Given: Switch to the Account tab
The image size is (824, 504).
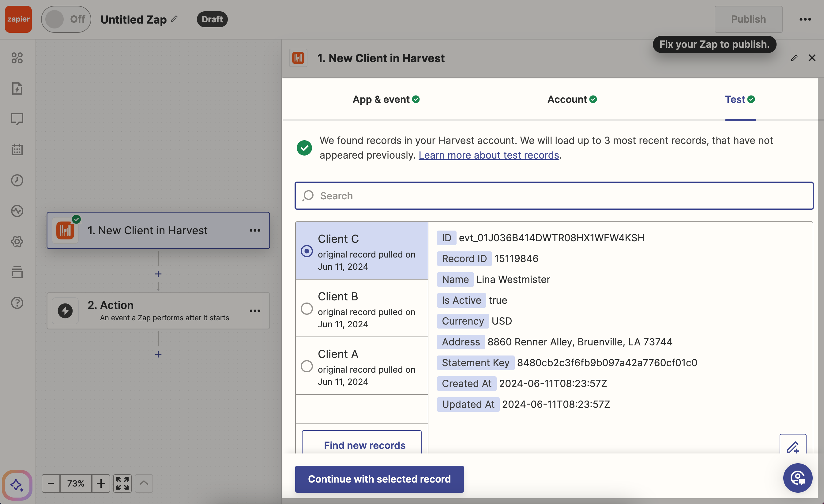Looking at the screenshot, I should coord(572,99).
